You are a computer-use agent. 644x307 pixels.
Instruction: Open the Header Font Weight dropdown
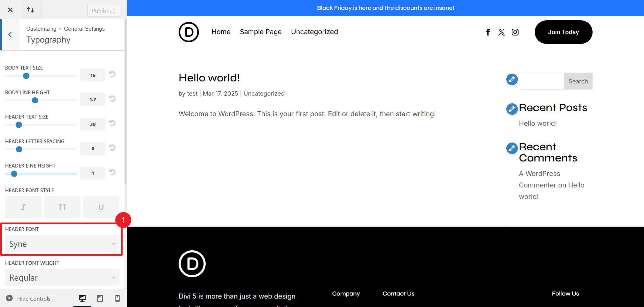click(x=62, y=277)
